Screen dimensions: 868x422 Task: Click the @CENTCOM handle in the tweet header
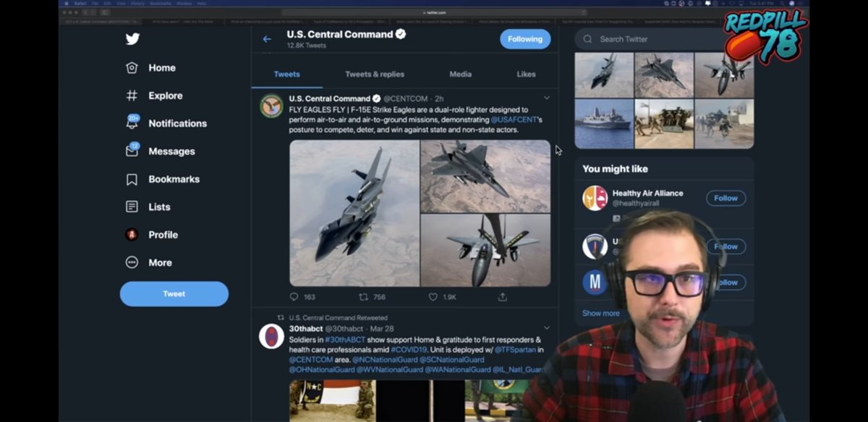[x=405, y=98]
